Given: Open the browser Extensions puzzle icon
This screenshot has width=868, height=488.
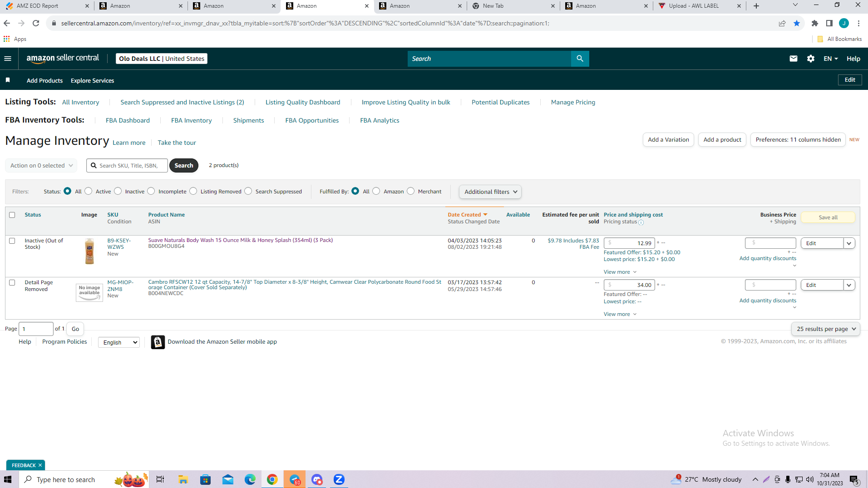Looking at the screenshot, I should 814,23.
